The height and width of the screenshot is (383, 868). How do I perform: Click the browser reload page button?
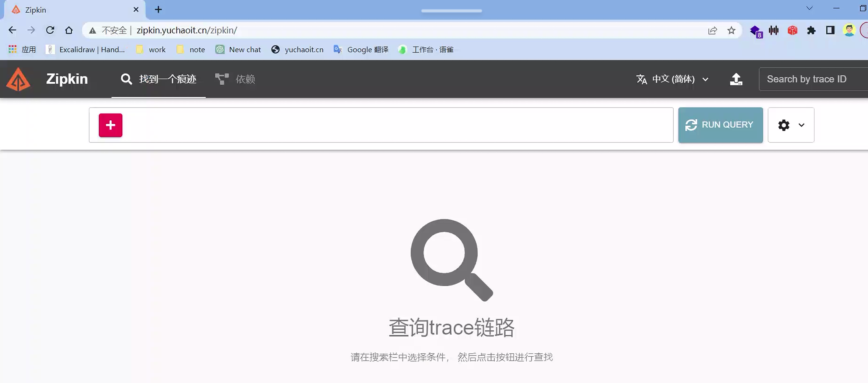pyautogui.click(x=50, y=30)
